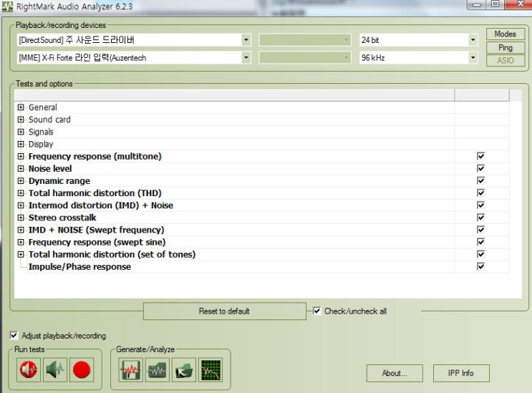Expand Total harmonic distortion (set of tones) options
Viewport: 532px width, 393px height.
21,254
